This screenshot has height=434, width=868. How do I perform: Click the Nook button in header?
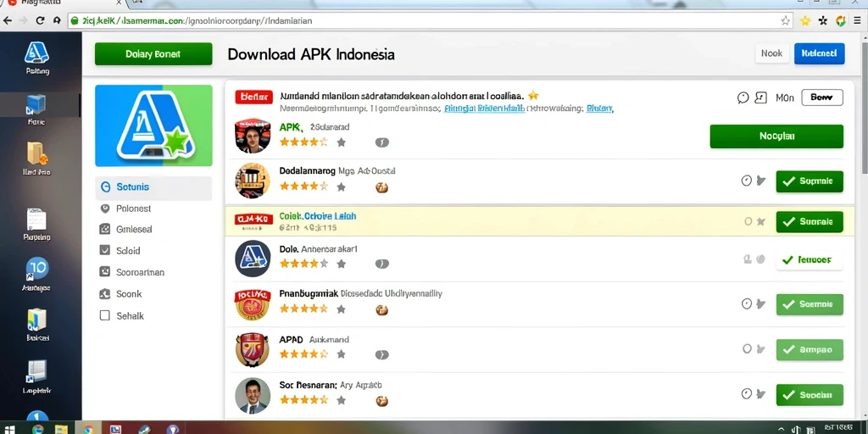click(771, 53)
